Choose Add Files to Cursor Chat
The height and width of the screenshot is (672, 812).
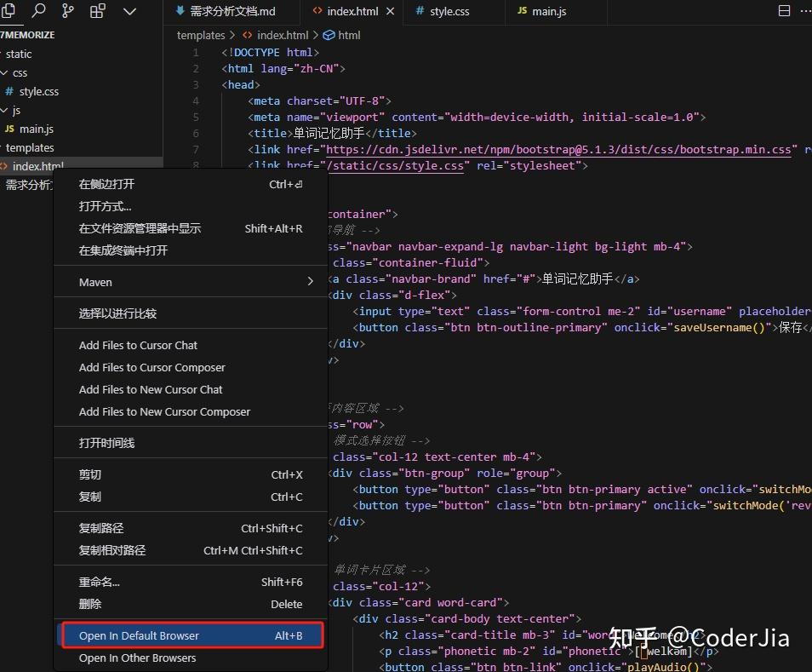(139, 345)
